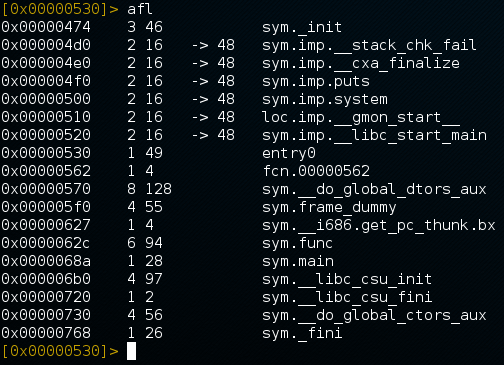Click the typed afl command text
Image resolution: width=504 pixels, height=365 pixels.
[140, 9]
